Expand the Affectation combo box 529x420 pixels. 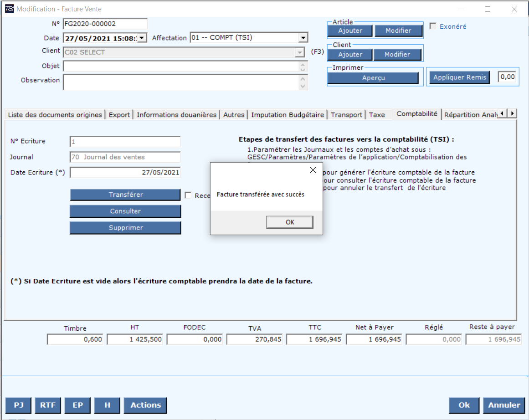pos(303,37)
